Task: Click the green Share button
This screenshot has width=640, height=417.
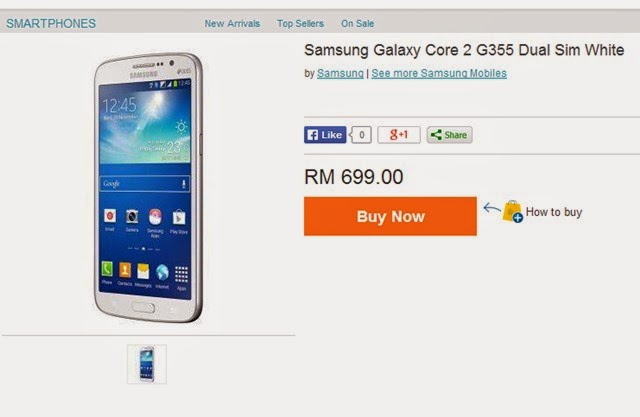Action: 449,135
